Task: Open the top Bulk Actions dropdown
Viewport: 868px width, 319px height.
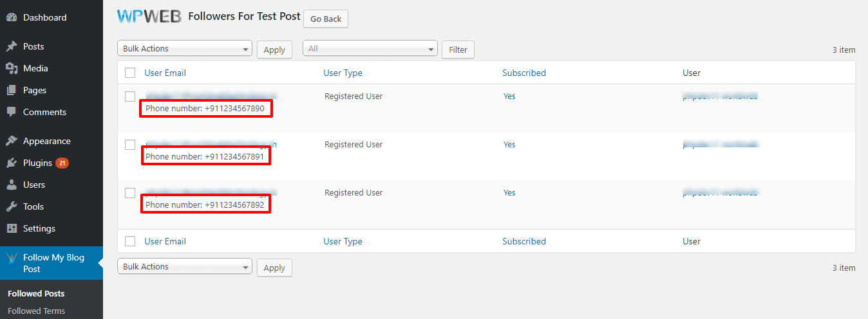Action: [185, 49]
